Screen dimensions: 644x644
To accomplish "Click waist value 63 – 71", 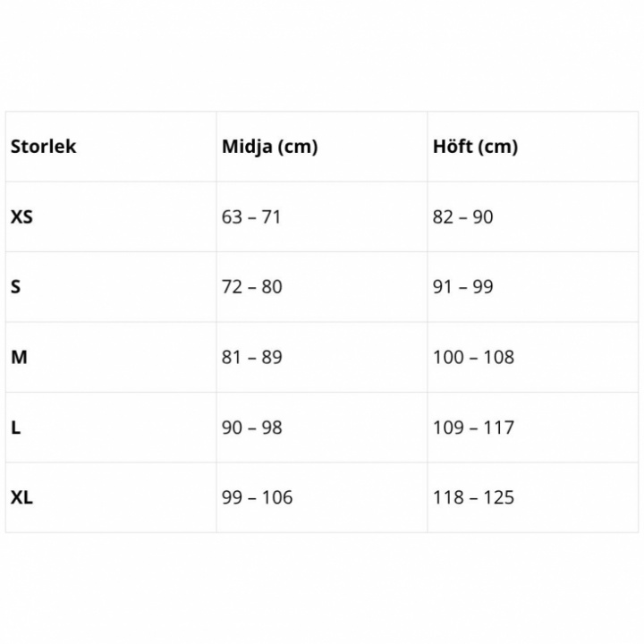I will [x=251, y=217].
